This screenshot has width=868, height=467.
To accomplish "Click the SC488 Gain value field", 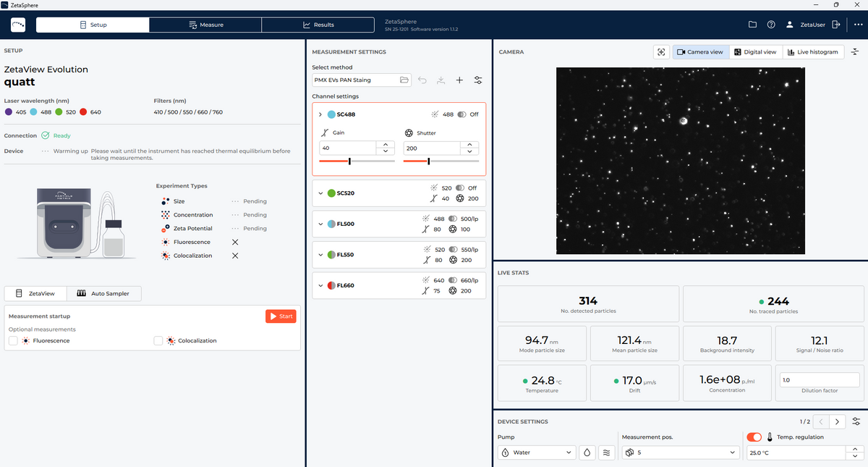I will tap(348, 148).
